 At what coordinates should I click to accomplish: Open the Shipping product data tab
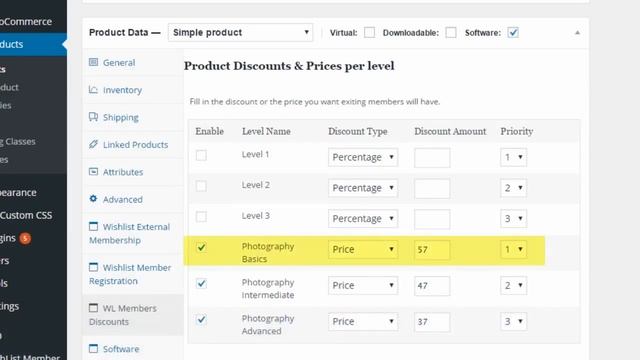pyautogui.click(x=133, y=117)
